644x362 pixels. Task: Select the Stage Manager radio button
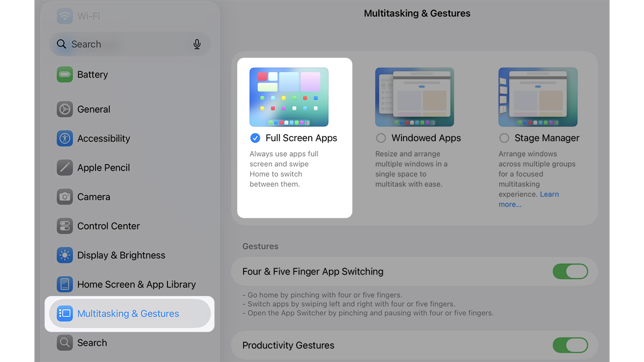(504, 138)
